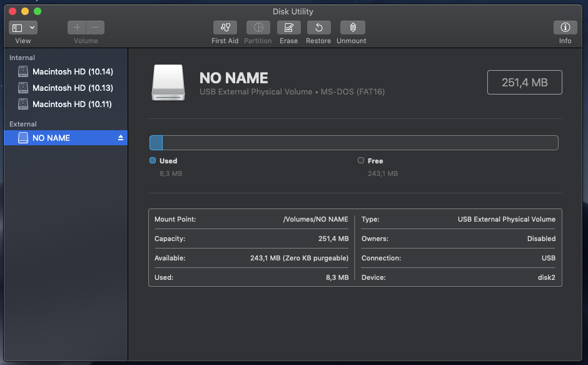Click the large external drive image
Image resolution: width=588 pixels, height=365 pixels.
168,83
